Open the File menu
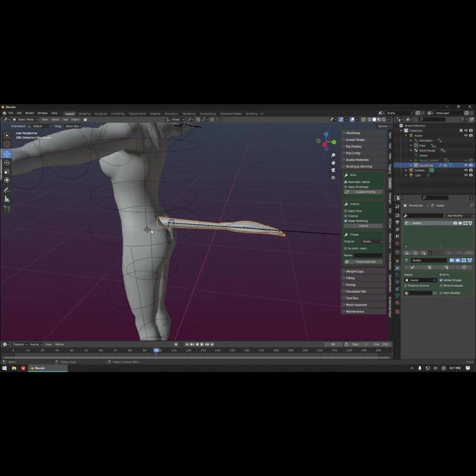Image resolution: width=476 pixels, height=476 pixels. 11,113
